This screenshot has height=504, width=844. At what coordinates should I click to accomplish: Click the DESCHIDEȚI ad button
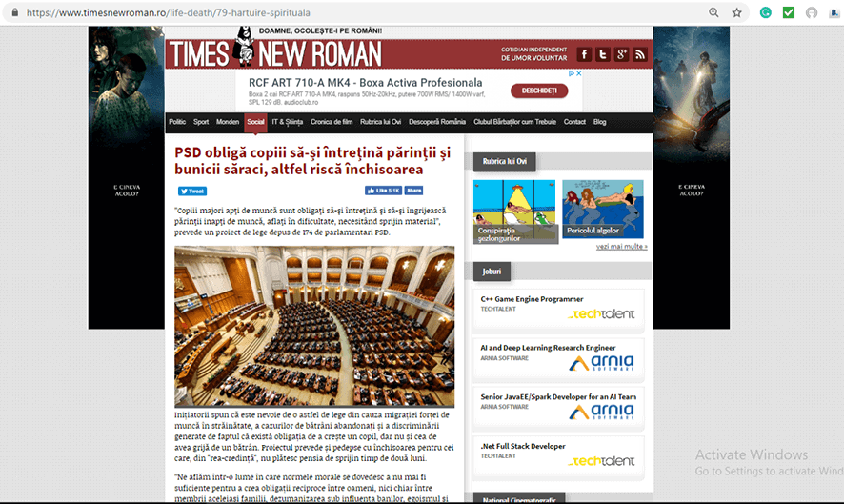[539, 91]
